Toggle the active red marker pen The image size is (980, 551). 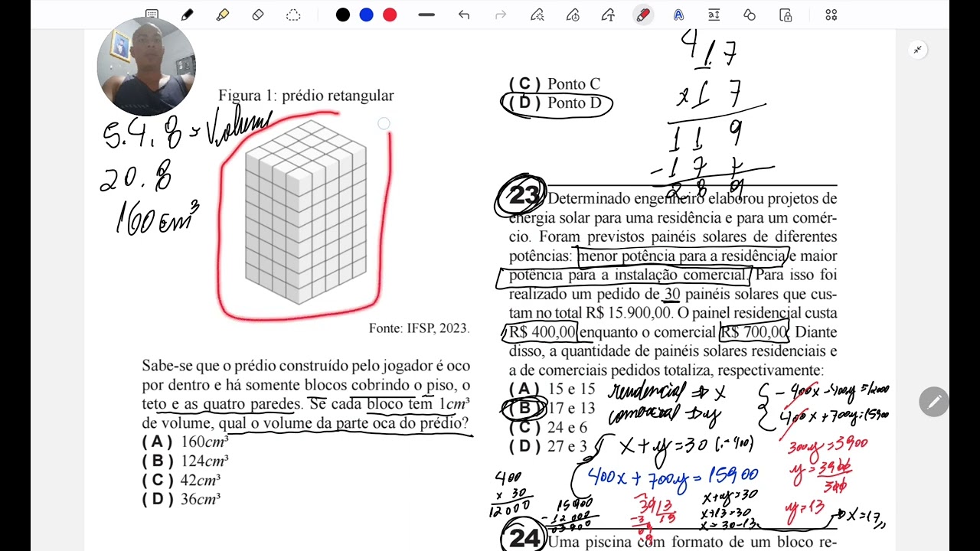[x=643, y=15]
